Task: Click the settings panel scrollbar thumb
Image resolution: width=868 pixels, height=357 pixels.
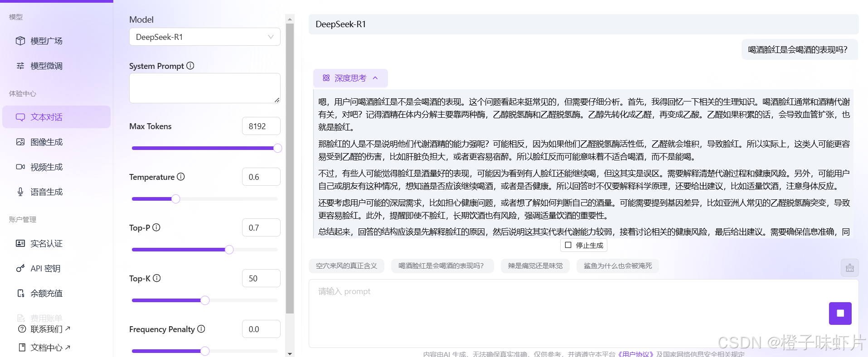Action: tap(290, 169)
